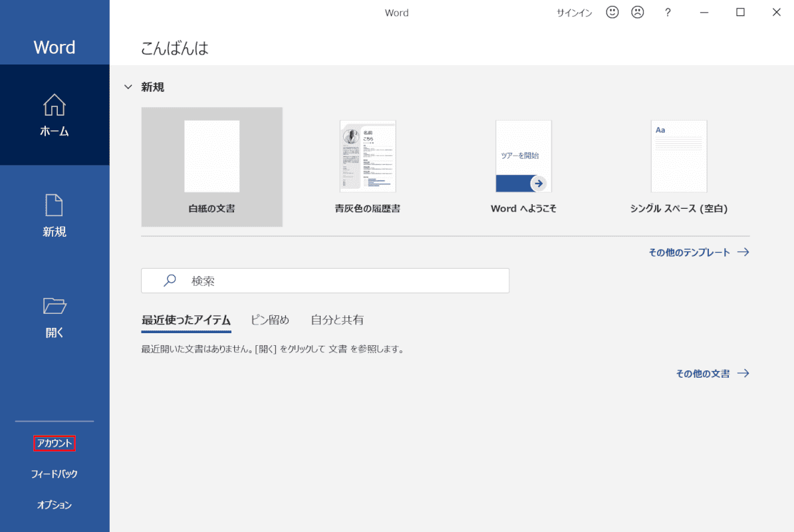
Task: Click the こんばんは greeting heading
Action: [175, 48]
